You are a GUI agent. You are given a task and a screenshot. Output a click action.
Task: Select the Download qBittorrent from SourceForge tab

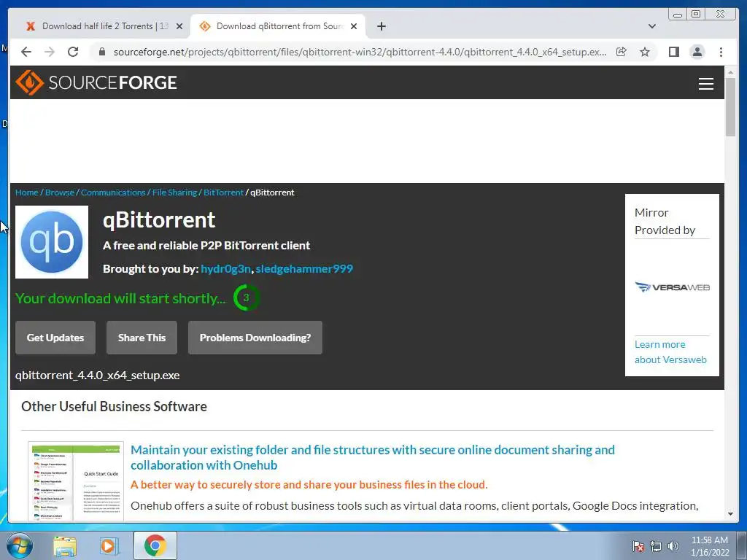coord(278,26)
